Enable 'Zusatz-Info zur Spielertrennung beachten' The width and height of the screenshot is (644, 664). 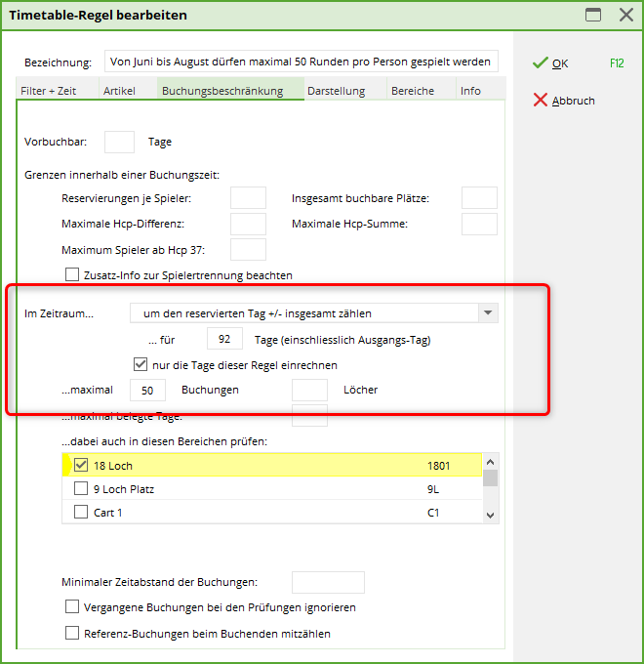point(72,275)
